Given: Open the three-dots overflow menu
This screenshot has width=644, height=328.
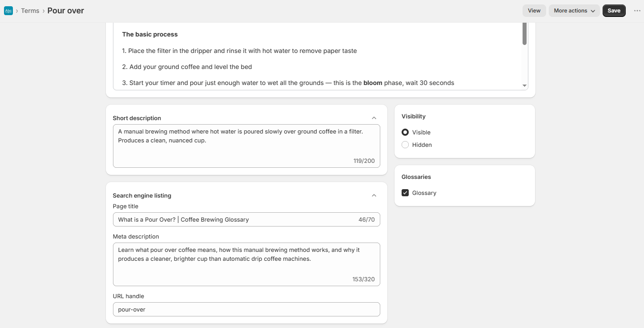Looking at the screenshot, I should click(637, 11).
